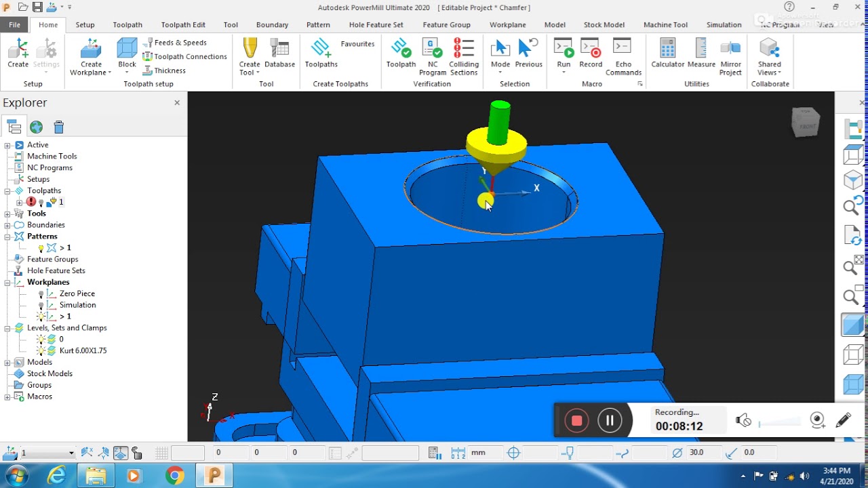The width and height of the screenshot is (868, 488).
Task: Toggle visibility of Zero Piece workplane
Action: tap(41, 294)
